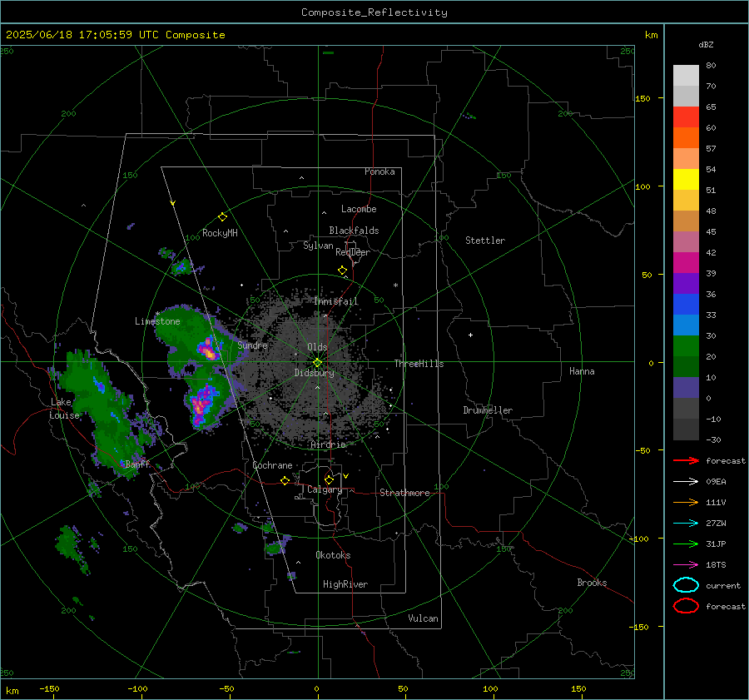The height and width of the screenshot is (700, 749).
Task: Click the Calgary city label
Action: click(x=325, y=489)
